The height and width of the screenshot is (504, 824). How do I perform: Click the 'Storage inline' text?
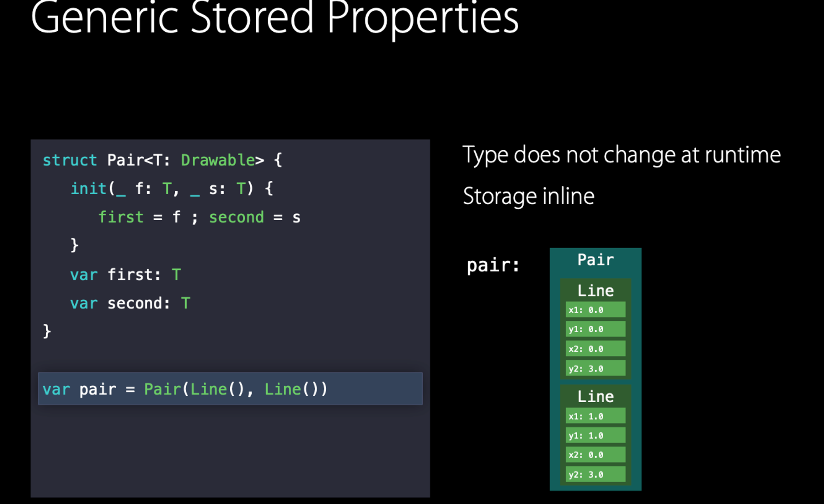coord(529,196)
